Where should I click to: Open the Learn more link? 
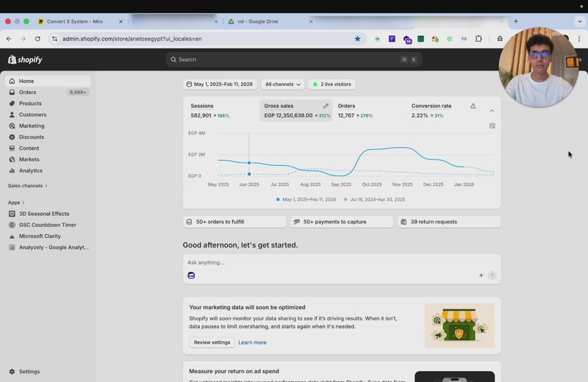pos(252,342)
